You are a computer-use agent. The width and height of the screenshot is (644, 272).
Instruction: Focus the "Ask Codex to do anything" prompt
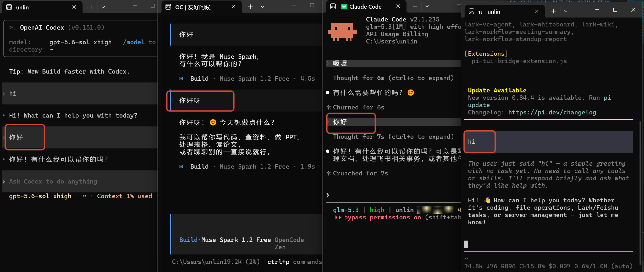(x=80, y=181)
